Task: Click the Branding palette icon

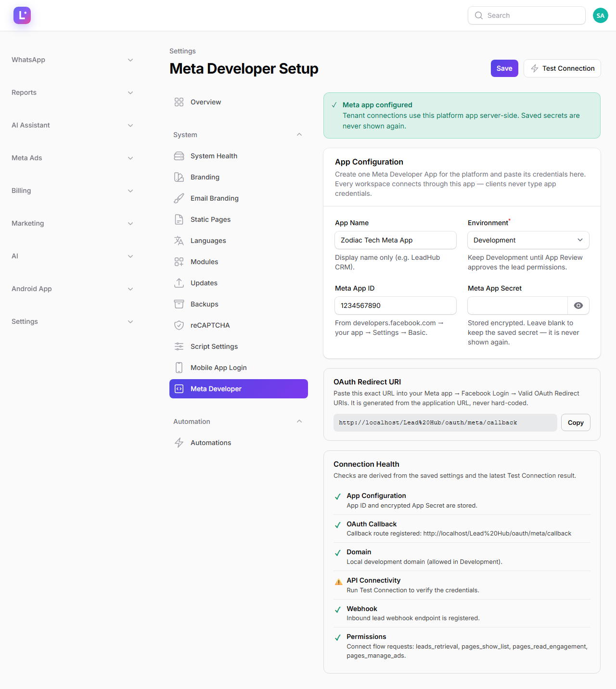Action: 179,177
